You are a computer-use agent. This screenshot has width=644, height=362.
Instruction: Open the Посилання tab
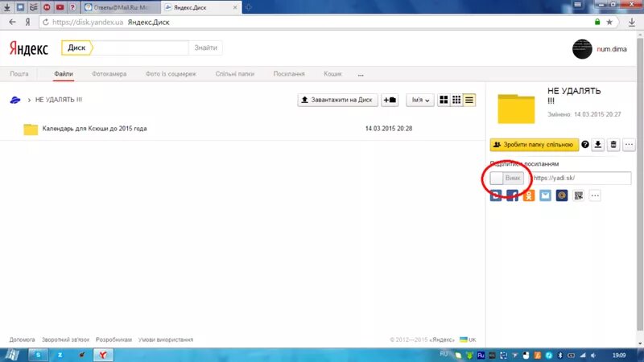click(x=289, y=74)
